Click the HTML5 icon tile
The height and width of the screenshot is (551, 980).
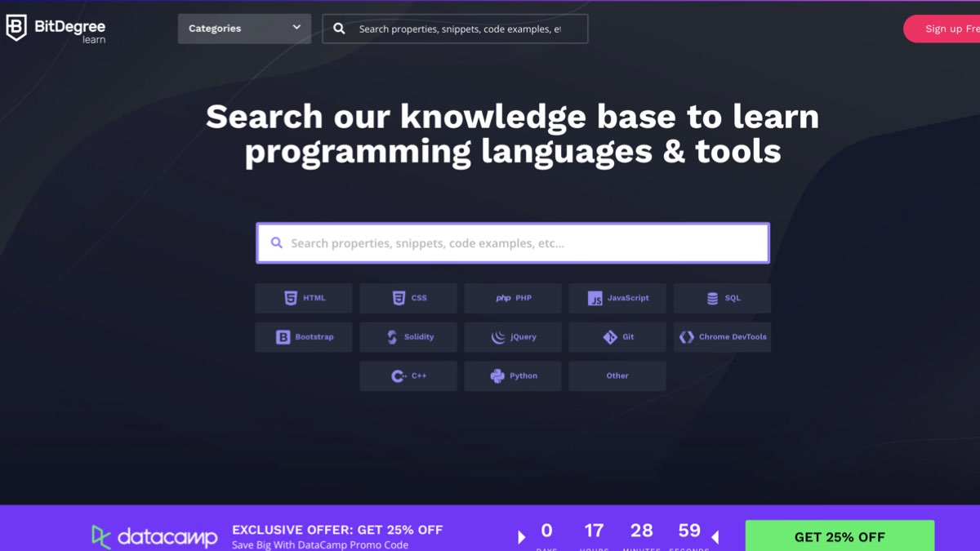tap(291, 299)
